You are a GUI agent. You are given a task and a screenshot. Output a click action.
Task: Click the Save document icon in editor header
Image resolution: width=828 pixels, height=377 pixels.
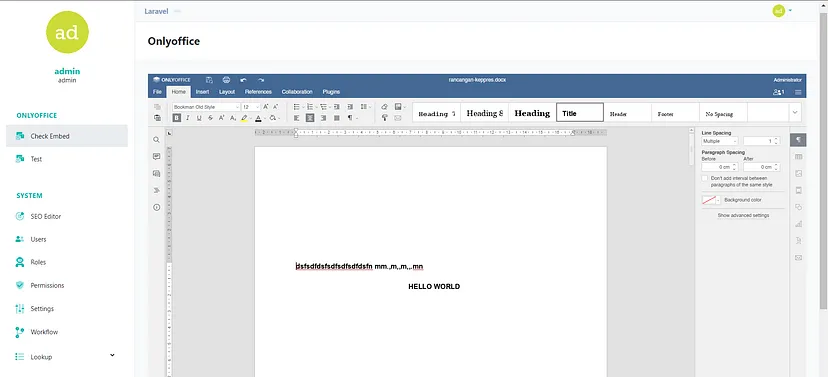tap(209, 80)
